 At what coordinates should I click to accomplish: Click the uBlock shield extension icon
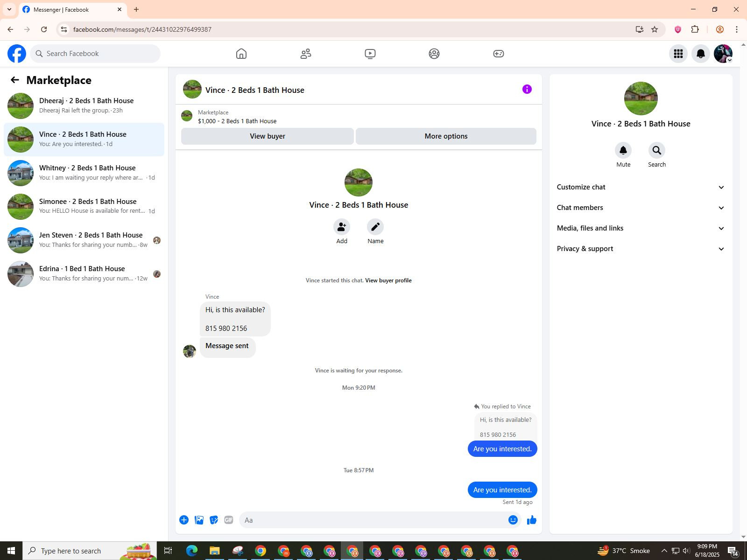[x=678, y=29]
